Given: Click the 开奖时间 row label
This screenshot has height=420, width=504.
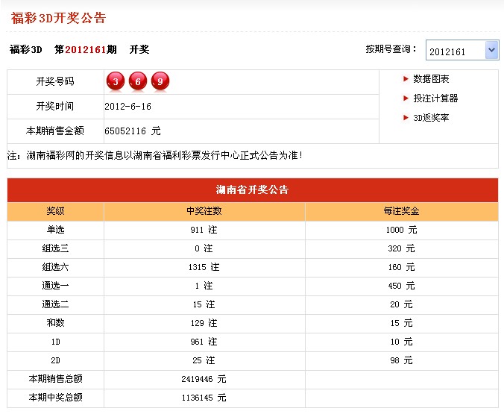Looking at the screenshot, I should (x=55, y=106).
